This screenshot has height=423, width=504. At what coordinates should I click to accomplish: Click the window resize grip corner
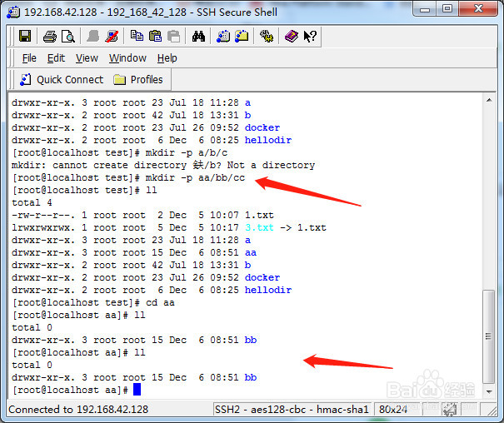(x=492, y=411)
